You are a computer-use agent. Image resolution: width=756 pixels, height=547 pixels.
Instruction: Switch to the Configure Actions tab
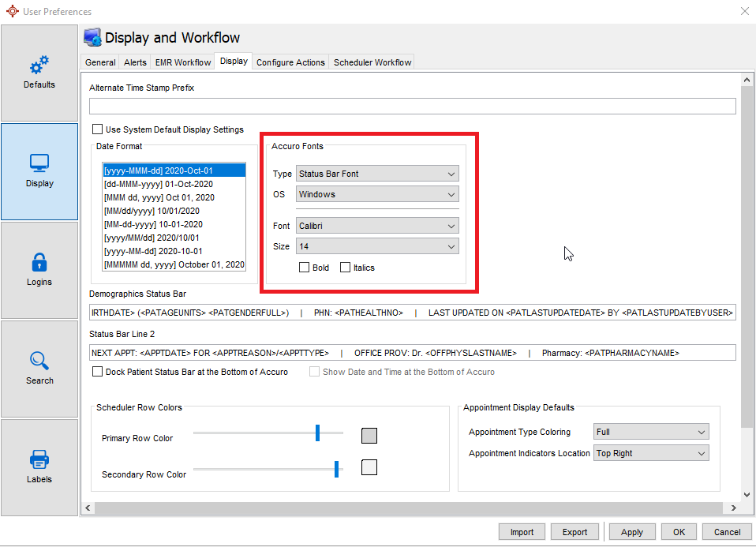[290, 62]
